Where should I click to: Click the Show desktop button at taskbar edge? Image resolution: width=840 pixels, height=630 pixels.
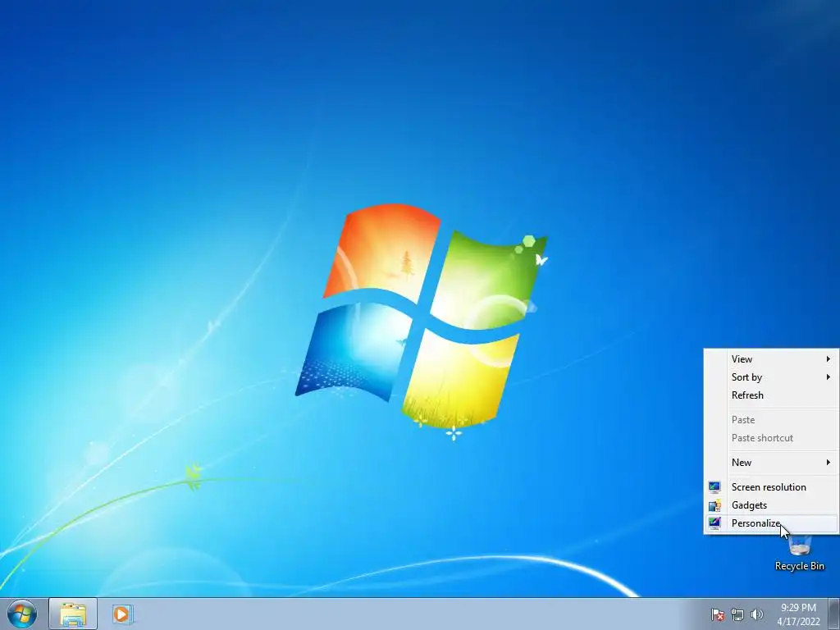click(834, 614)
